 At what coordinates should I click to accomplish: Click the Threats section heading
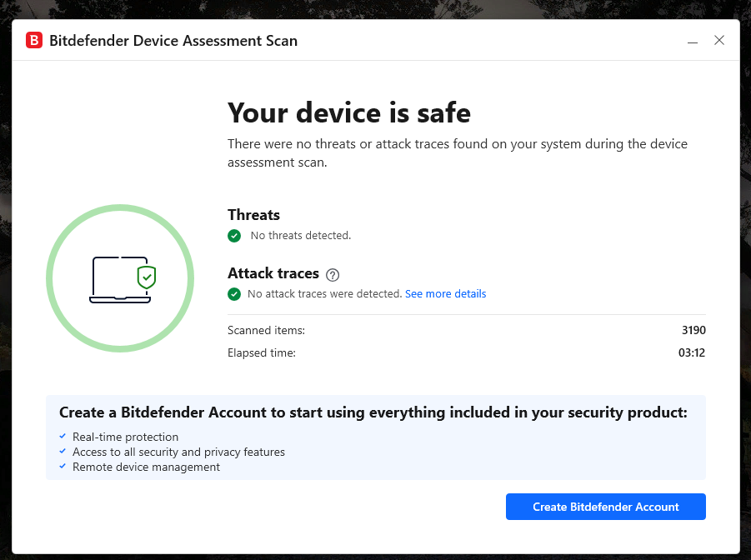253,215
